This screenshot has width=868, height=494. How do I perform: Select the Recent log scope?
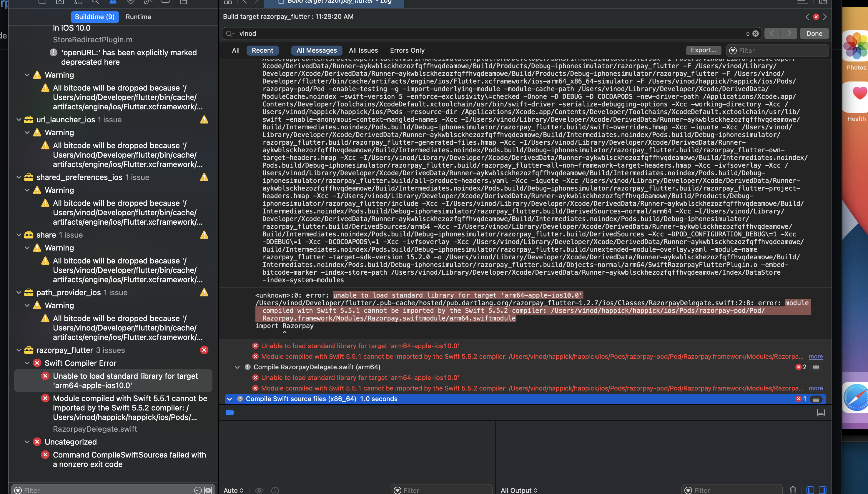coord(262,50)
